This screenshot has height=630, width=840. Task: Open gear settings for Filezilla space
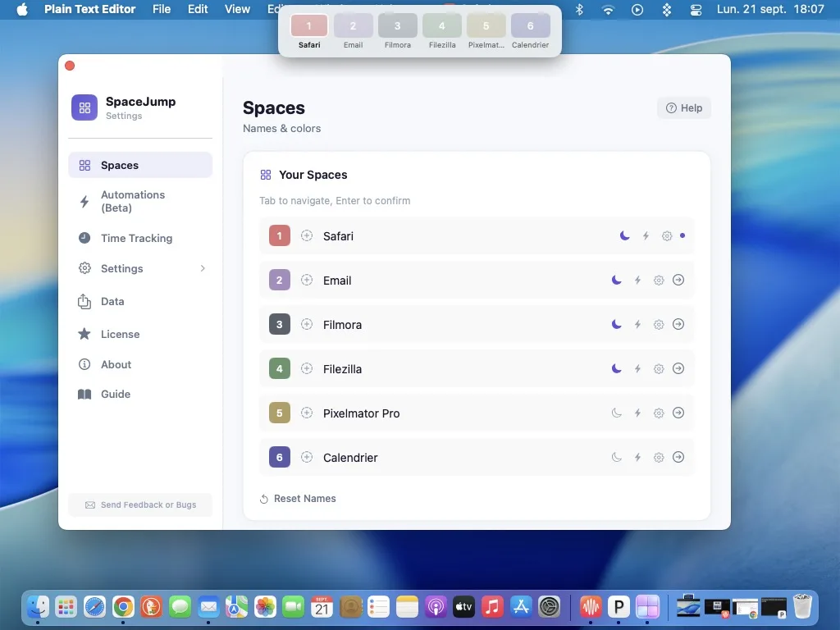pos(659,368)
